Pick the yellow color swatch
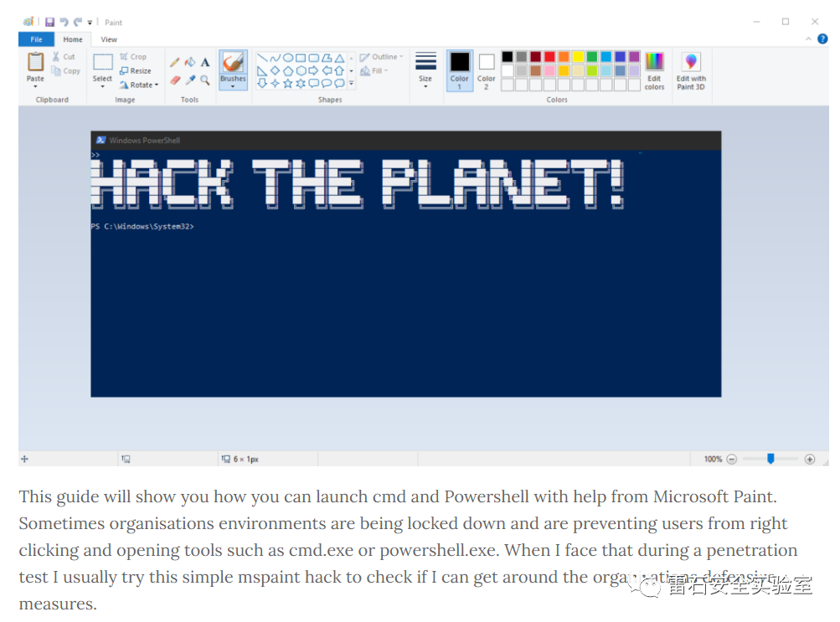Viewport: 840px width, 622px height. click(x=578, y=57)
